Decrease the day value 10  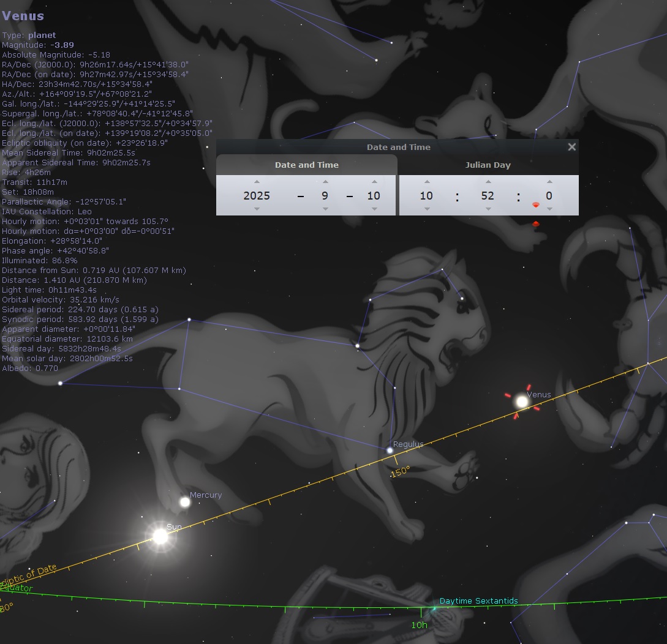click(374, 209)
